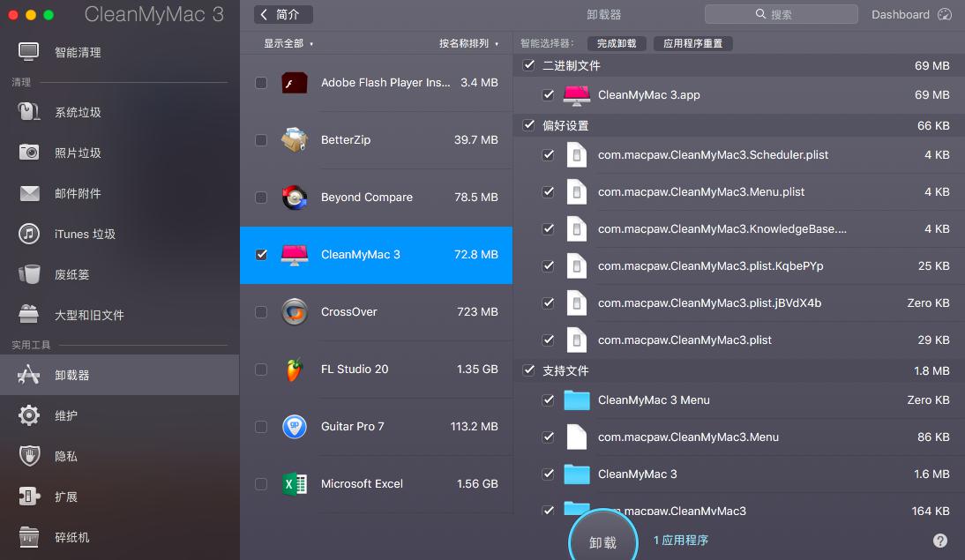Click the CrossOver app icon

(x=295, y=311)
